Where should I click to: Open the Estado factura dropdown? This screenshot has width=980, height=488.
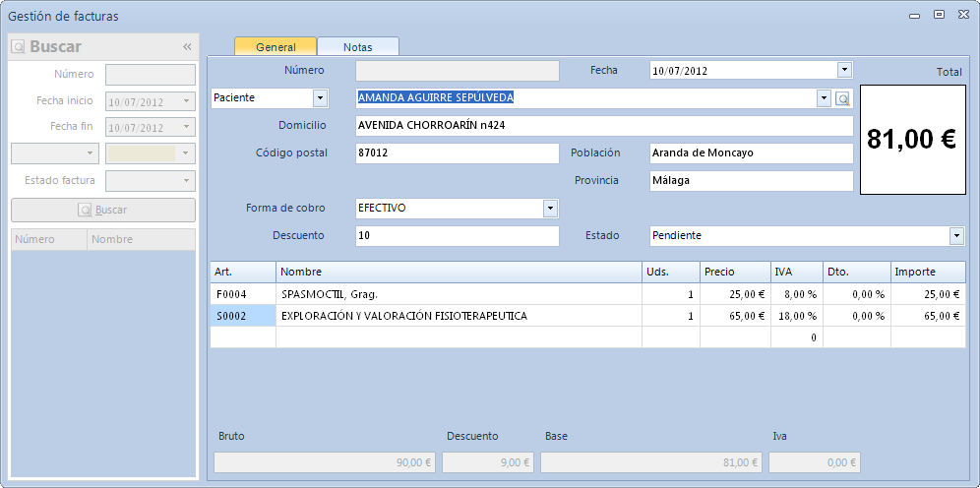click(186, 181)
